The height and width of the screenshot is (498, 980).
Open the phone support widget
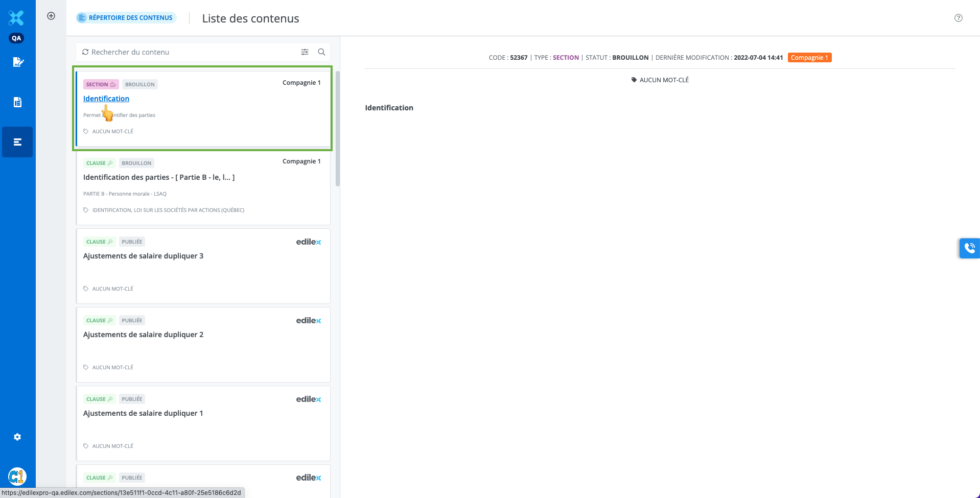click(x=969, y=248)
